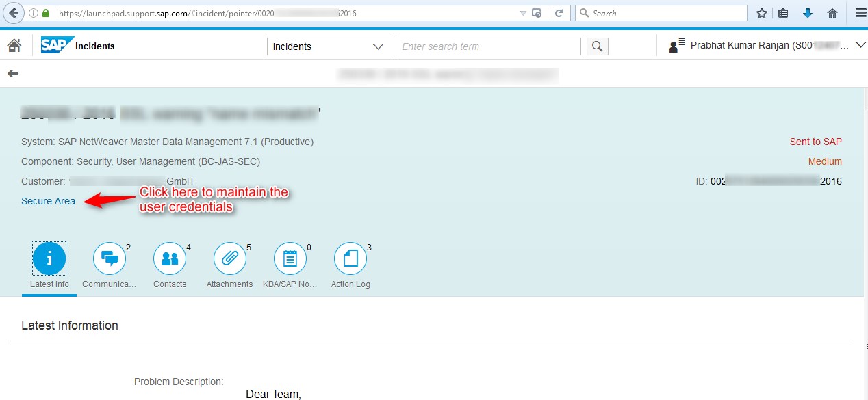Click the SAP logo
Screen dimensions: 868x400
(x=58, y=46)
